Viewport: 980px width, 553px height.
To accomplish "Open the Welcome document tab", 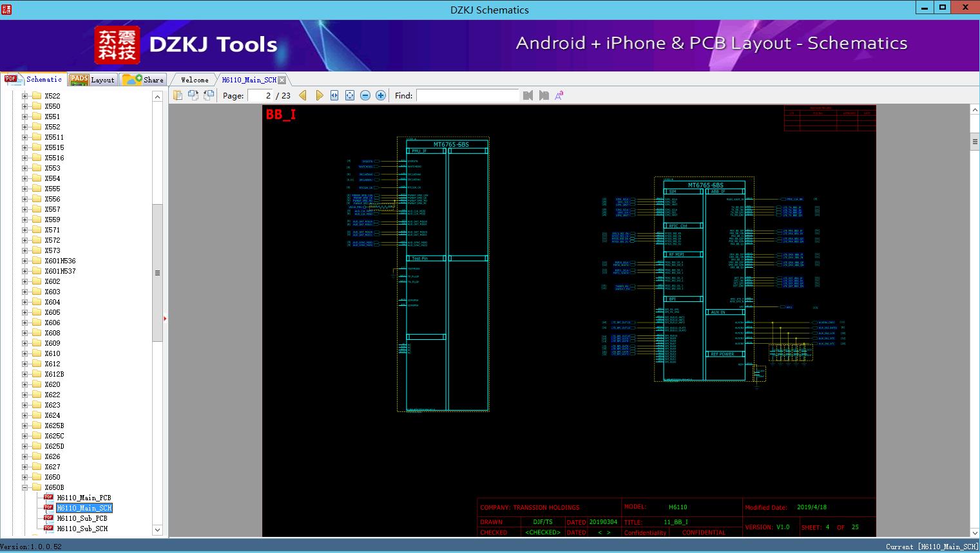I will pyautogui.click(x=195, y=80).
